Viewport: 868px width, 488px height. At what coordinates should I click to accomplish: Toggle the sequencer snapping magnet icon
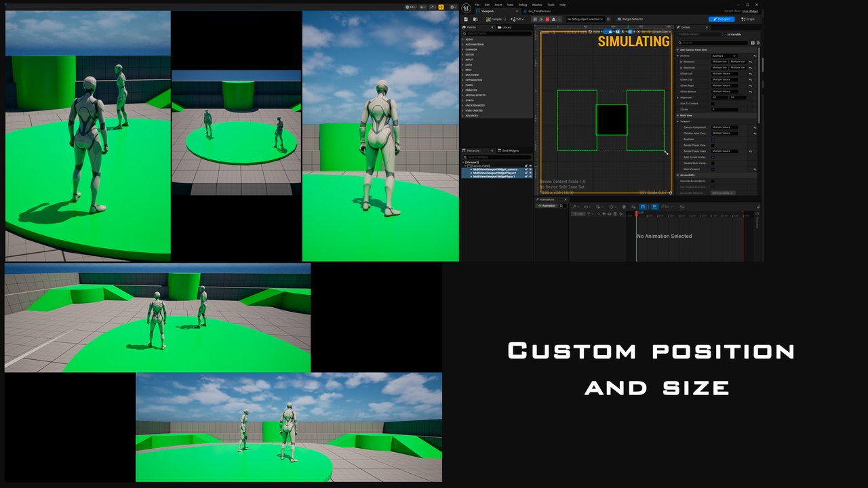click(x=643, y=207)
